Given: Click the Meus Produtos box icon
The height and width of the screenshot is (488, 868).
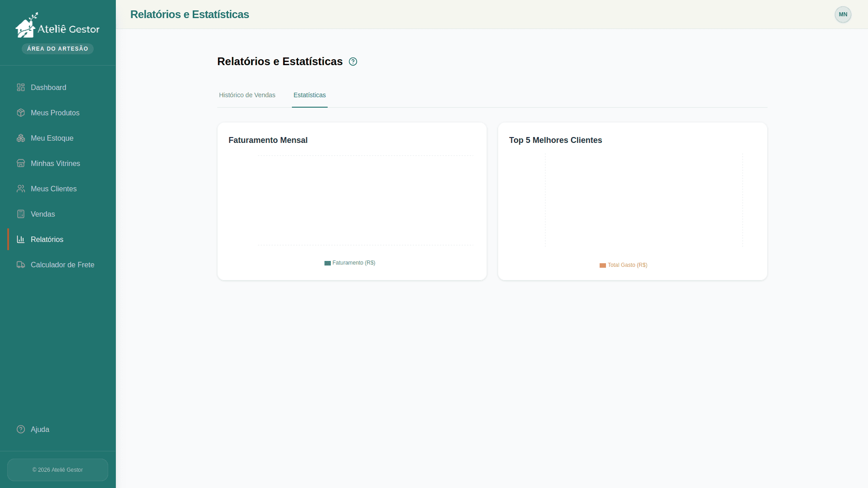Looking at the screenshot, I should pos(21,113).
